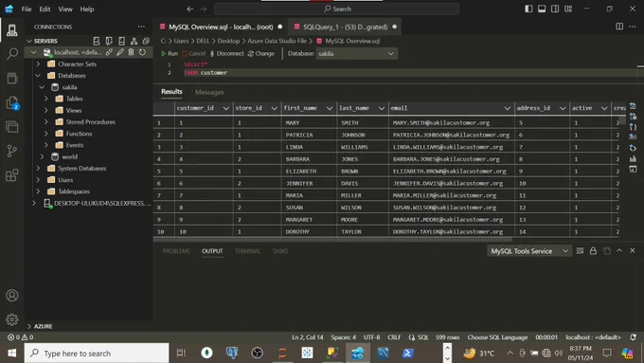The image size is (644, 363).
Task: Open notifications bell in status bar
Action: (633, 337)
